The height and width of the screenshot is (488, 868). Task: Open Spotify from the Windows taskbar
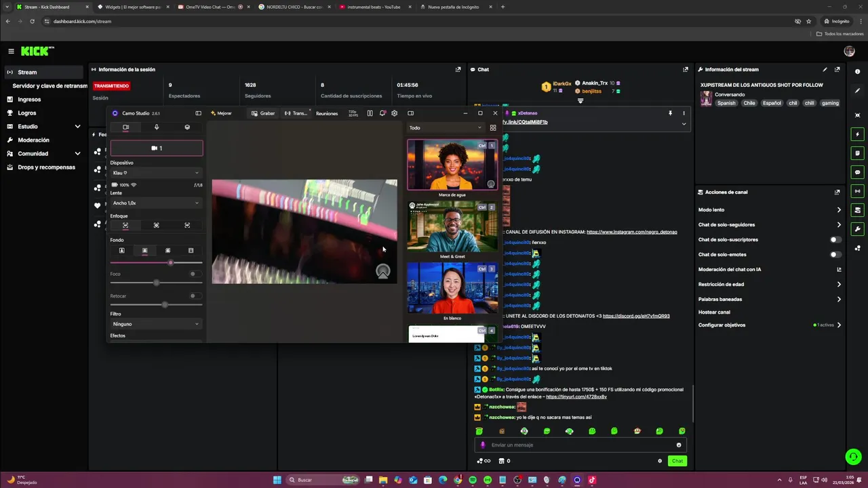coord(473,480)
